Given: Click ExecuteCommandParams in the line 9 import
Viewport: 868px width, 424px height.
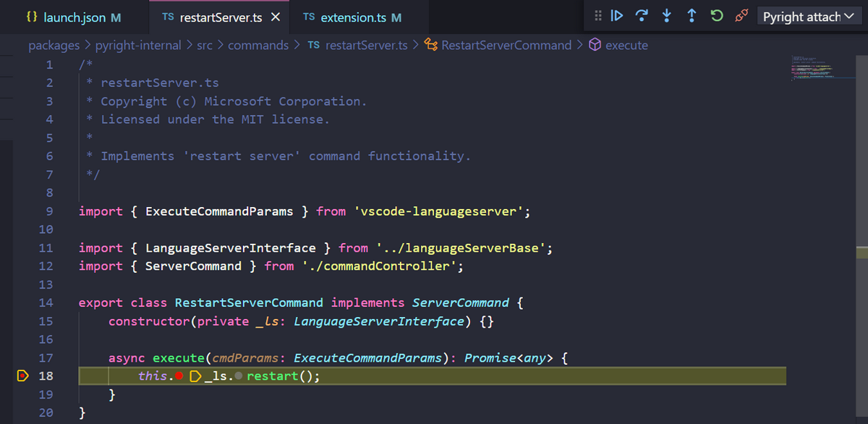Looking at the screenshot, I should point(219,211).
